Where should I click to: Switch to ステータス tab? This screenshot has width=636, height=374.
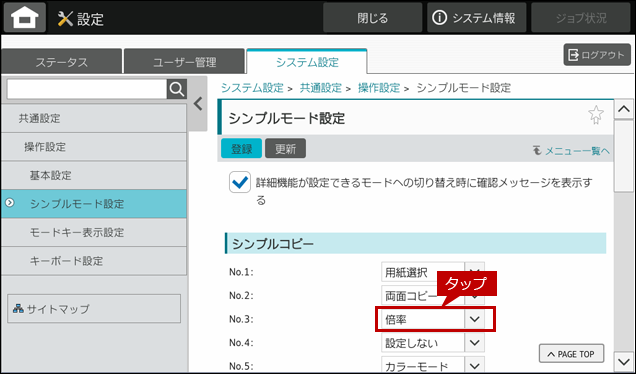coord(62,62)
